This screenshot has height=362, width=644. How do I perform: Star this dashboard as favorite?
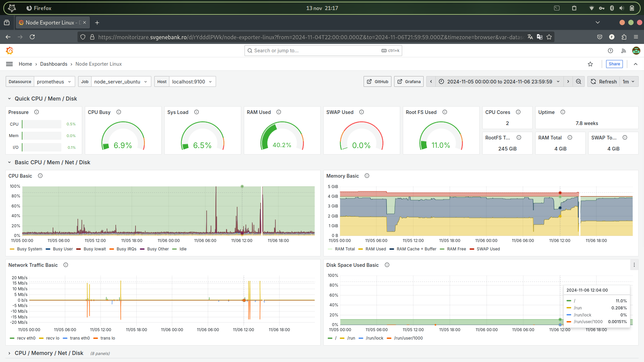coord(590,64)
